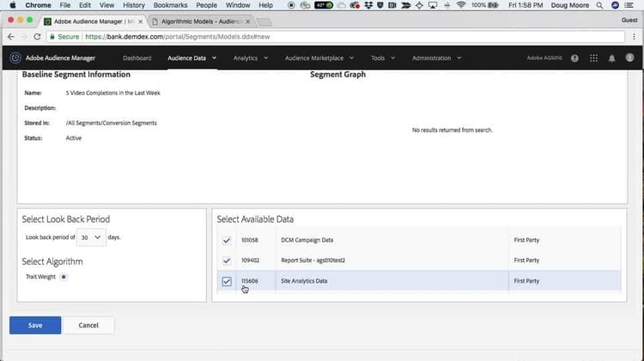The width and height of the screenshot is (644, 361).
Task: Open the Chrome File menu
Action: 65,5
